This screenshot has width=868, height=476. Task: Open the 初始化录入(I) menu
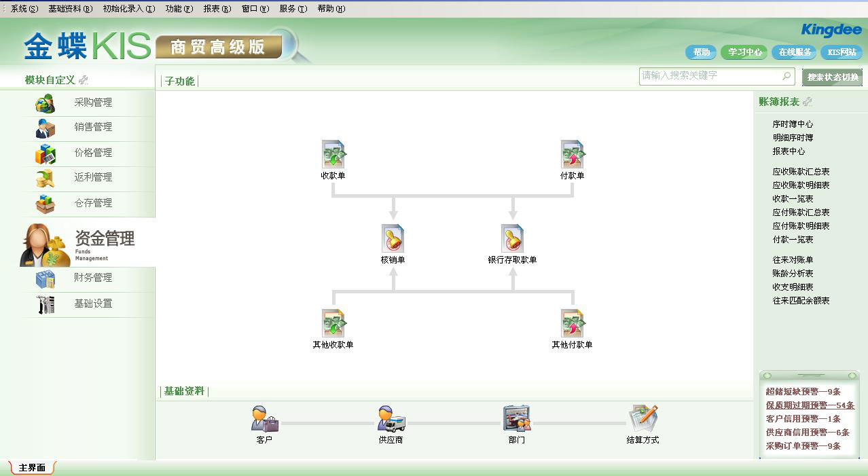[129, 9]
